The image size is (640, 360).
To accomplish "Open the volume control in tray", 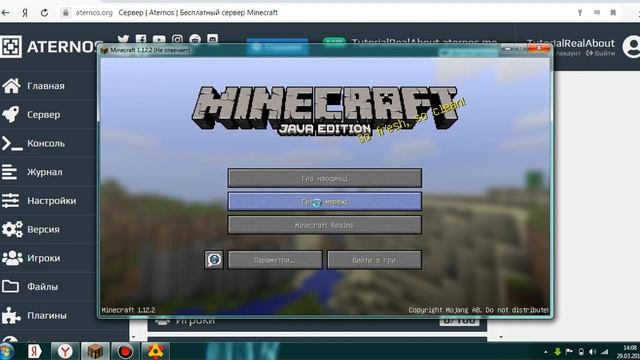I will tap(593, 352).
